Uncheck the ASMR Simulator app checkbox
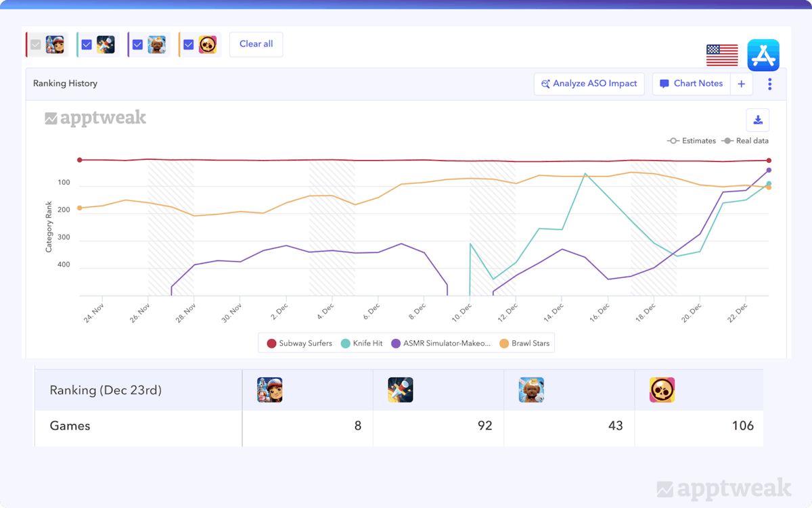The image size is (812, 508). (137, 45)
